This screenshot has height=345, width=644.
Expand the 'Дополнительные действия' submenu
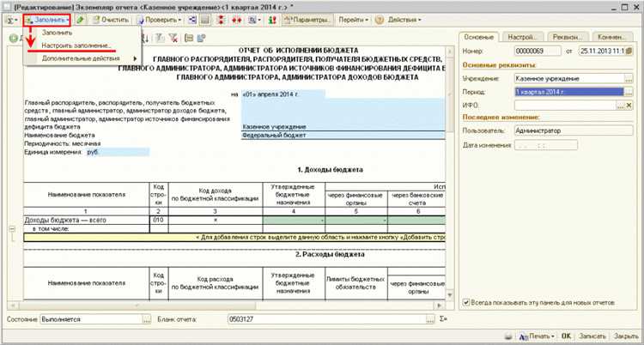[82, 57]
